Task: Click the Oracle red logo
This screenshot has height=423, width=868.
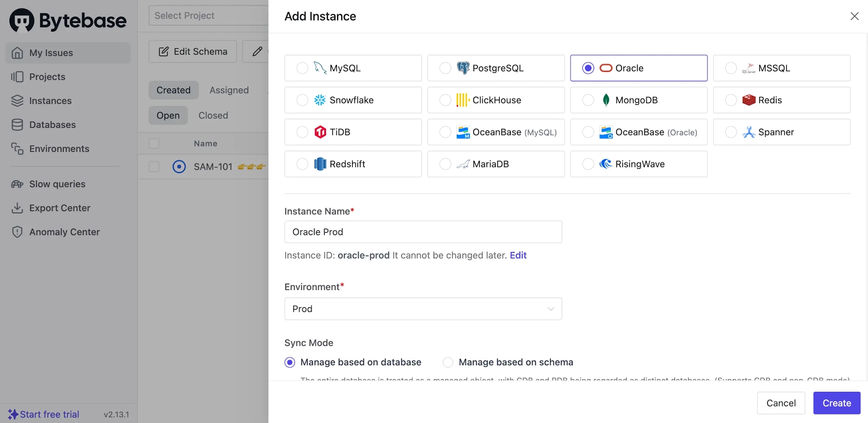Action: pos(606,68)
